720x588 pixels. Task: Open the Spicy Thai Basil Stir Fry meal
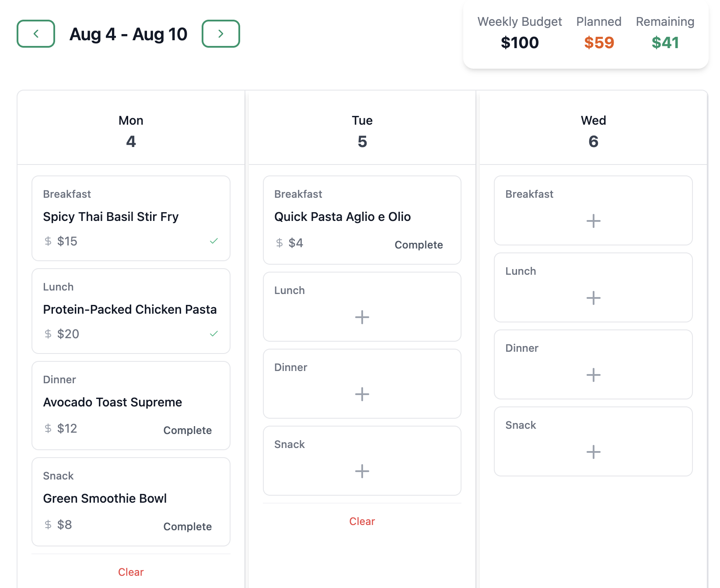click(x=111, y=217)
